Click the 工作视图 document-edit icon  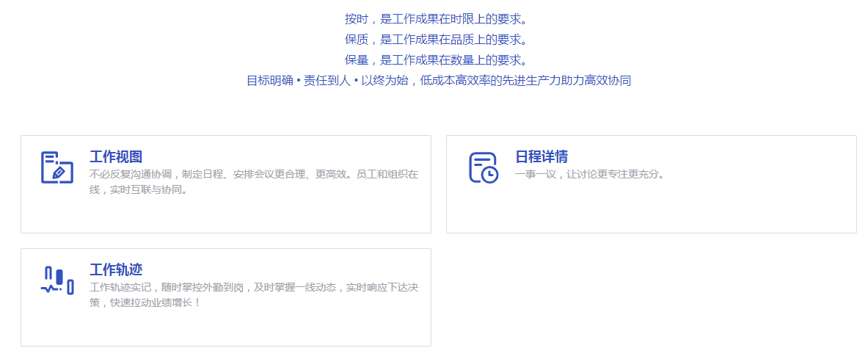[x=56, y=167]
